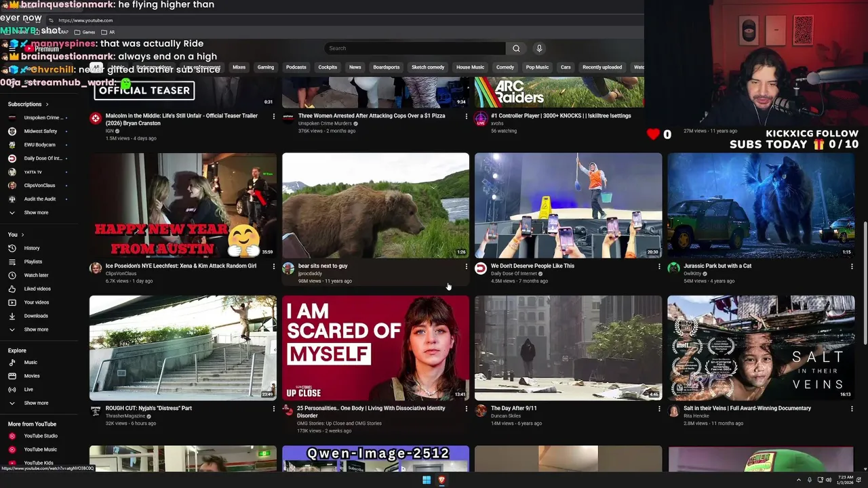Open 'We Don't Deserve People Like This' title
Screen dimensions: 868x488
532,266
